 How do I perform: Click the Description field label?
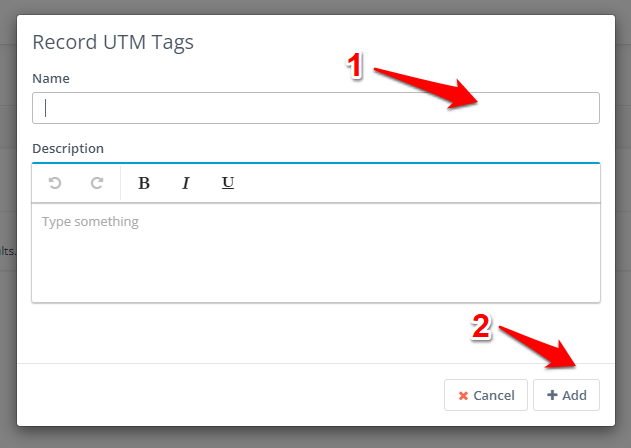point(68,149)
